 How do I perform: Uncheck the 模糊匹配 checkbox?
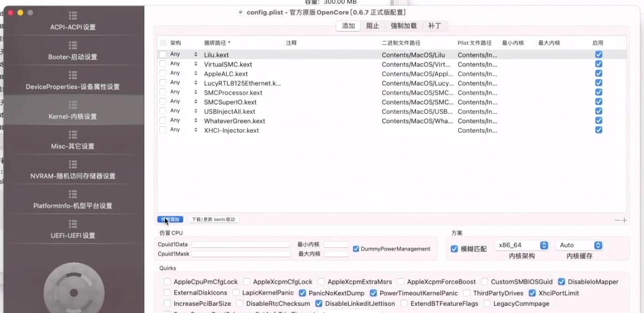454,249
